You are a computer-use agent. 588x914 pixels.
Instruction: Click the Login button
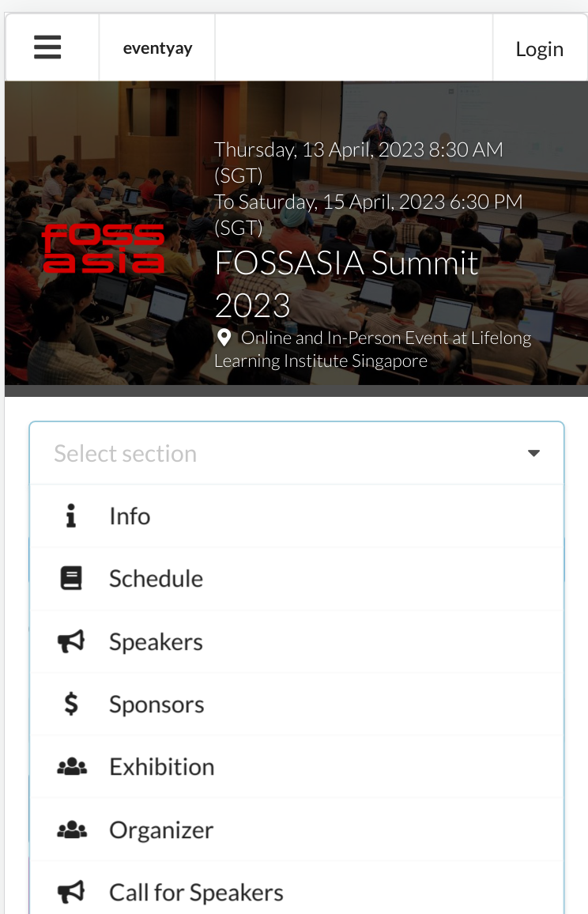(x=539, y=48)
